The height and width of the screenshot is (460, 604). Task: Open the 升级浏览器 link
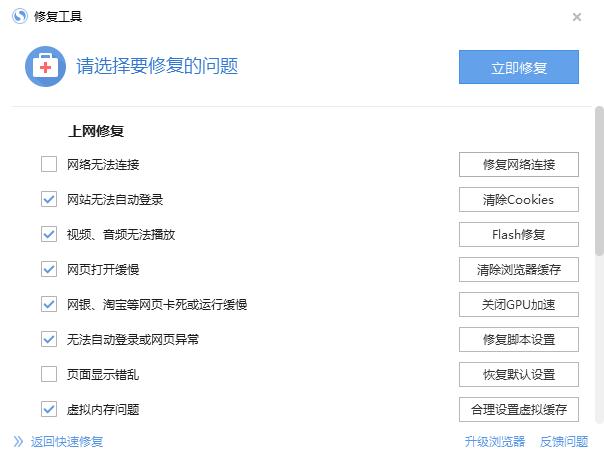coord(495,442)
